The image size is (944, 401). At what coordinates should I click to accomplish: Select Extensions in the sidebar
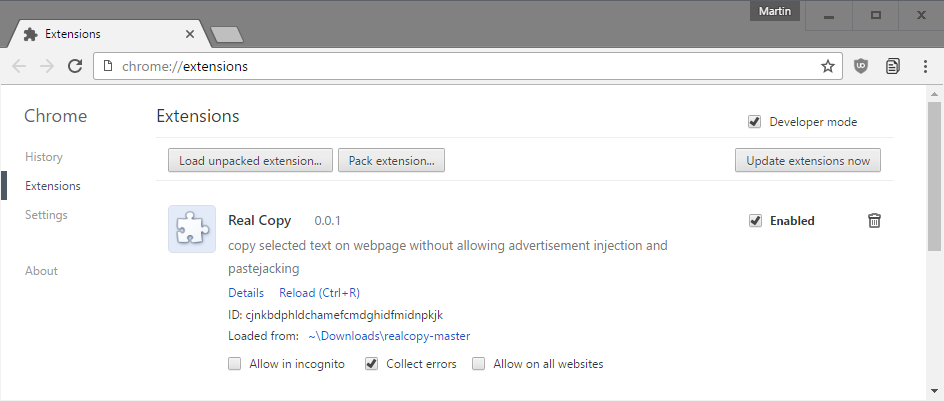coord(53,185)
